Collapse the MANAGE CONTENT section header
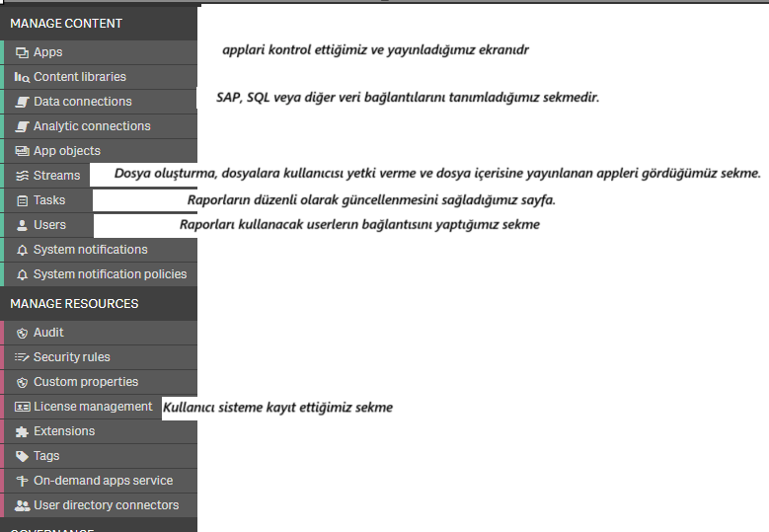The height and width of the screenshot is (532, 769). pyautogui.click(x=66, y=23)
